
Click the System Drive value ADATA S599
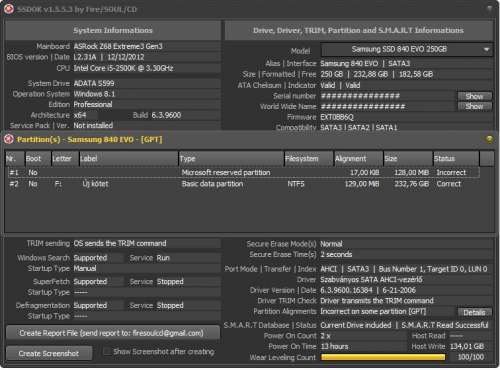94,83
